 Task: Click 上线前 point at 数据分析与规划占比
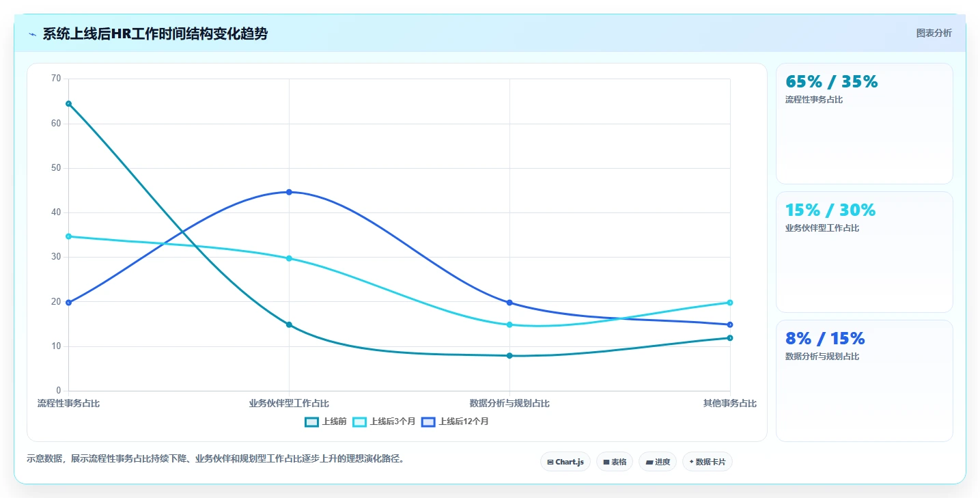[509, 355]
